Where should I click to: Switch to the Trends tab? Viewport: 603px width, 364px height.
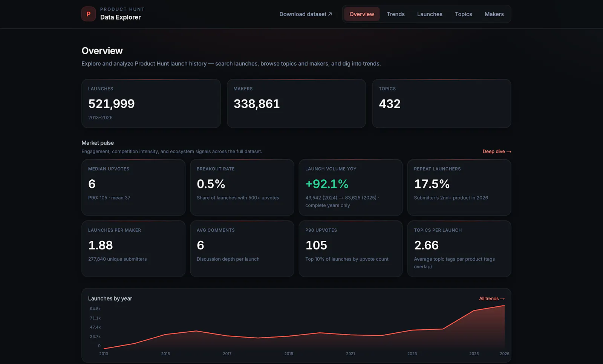[x=396, y=14]
